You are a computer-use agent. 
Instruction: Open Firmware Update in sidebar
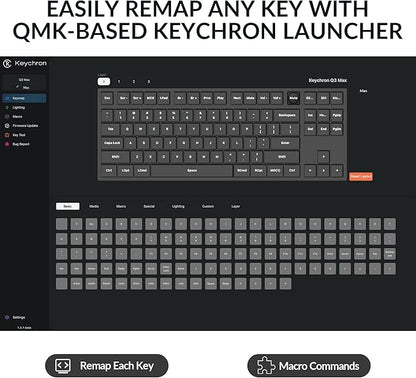pyautogui.click(x=24, y=126)
